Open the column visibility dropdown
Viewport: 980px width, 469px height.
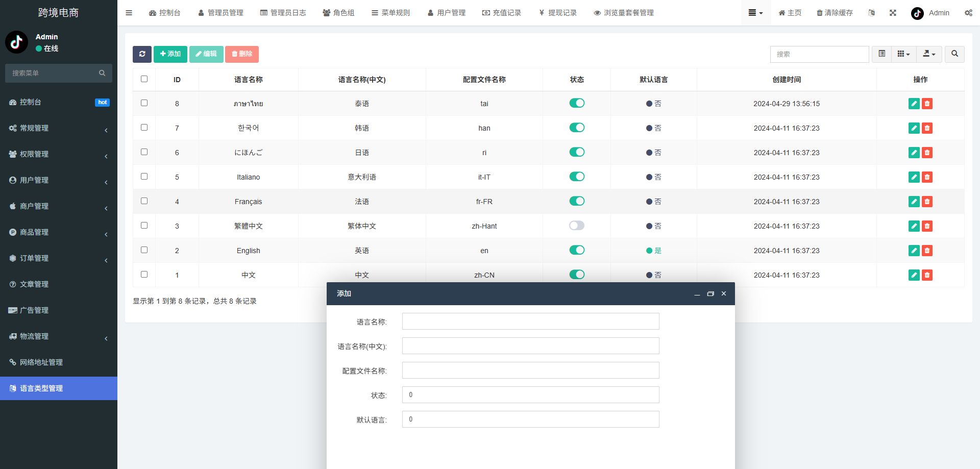coord(903,54)
